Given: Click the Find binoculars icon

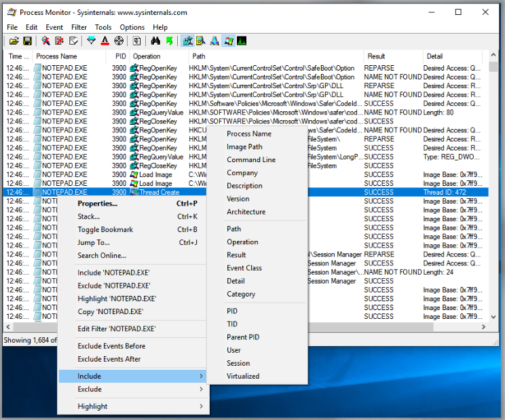Looking at the screenshot, I should [x=155, y=41].
